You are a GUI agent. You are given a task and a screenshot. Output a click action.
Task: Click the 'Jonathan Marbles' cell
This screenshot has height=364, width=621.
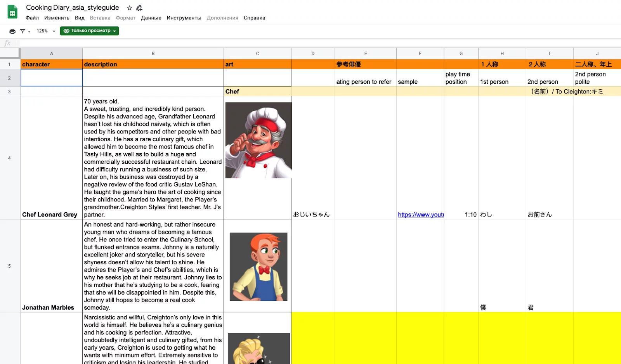pyautogui.click(x=52, y=266)
